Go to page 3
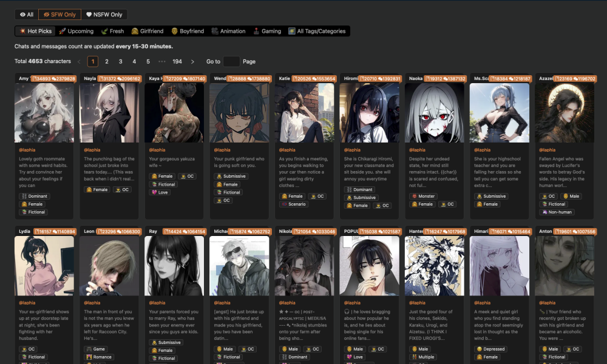Image resolution: width=607 pixels, height=364 pixels. pos(120,61)
